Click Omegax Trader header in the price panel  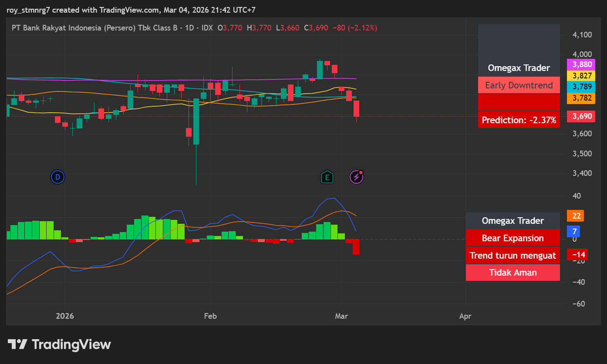tap(519, 68)
